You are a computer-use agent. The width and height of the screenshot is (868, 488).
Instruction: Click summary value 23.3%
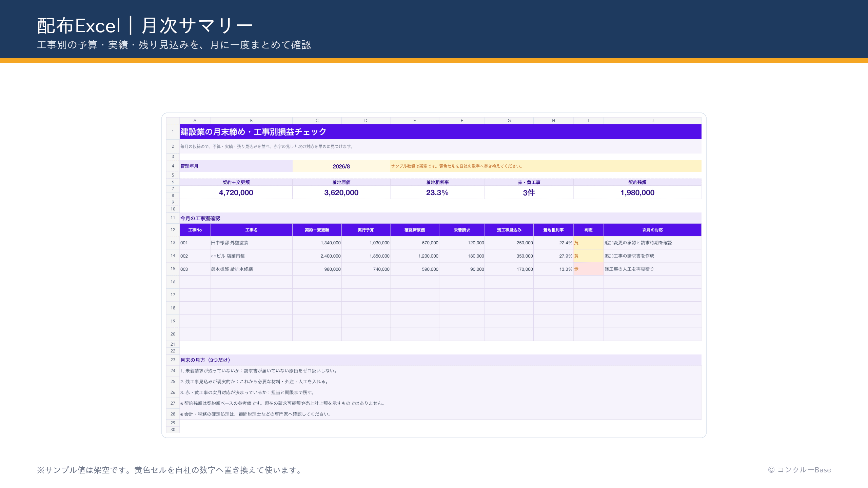[437, 192]
